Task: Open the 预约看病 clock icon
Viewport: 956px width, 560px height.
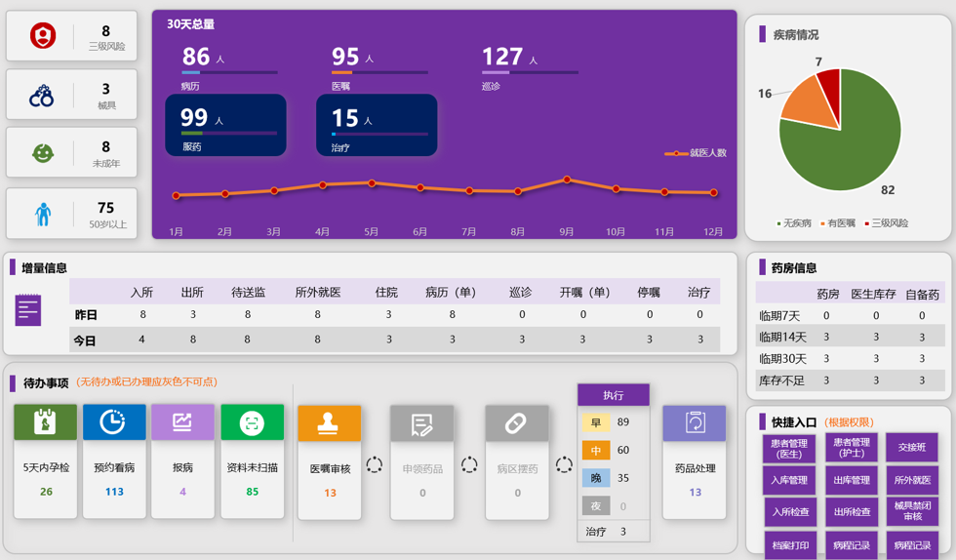Action: pos(113,422)
